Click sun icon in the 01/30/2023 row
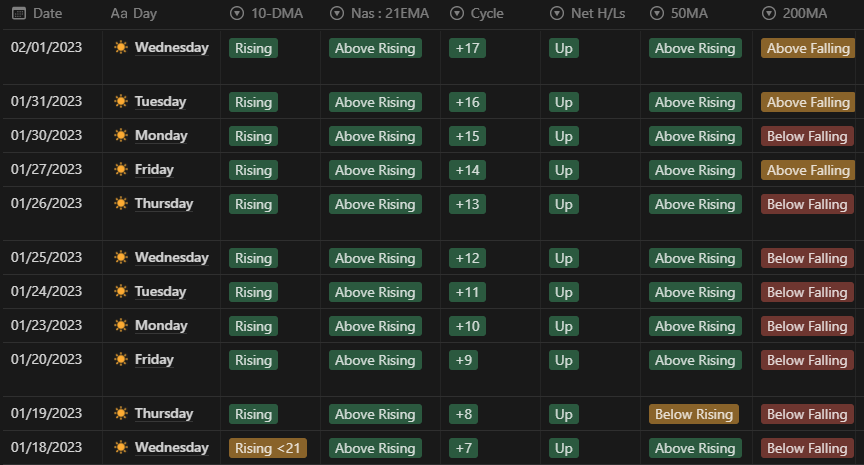This screenshot has height=465, width=864. click(121, 136)
